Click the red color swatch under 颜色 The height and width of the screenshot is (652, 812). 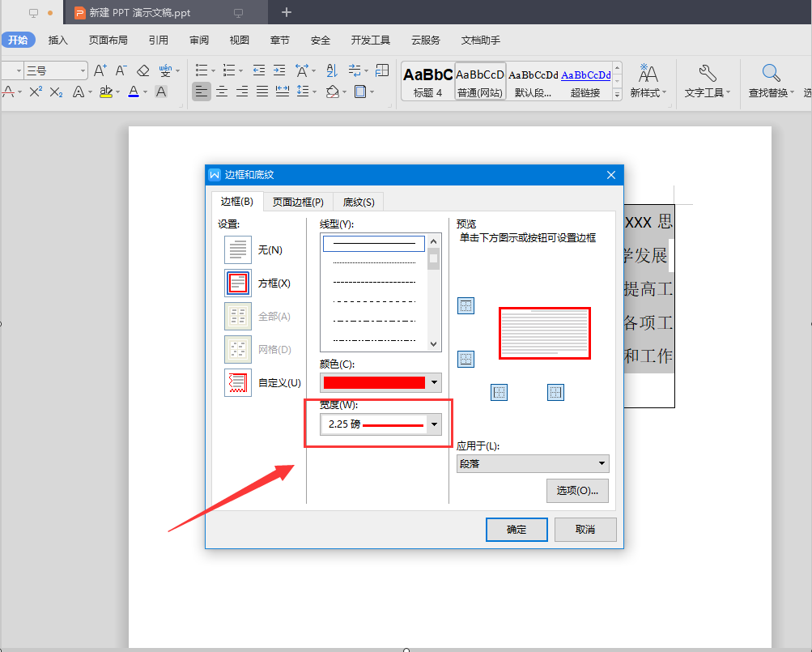click(x=374, y=382)
